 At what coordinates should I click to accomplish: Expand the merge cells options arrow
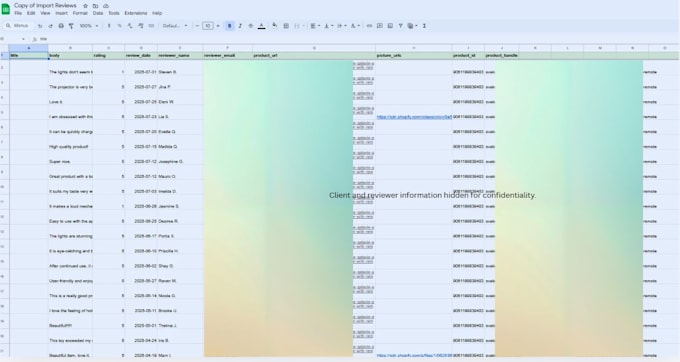[x=303, y=26]
